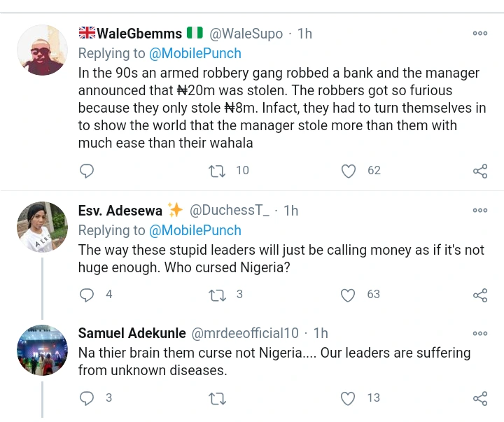Open more options on WaleGbemms' tweet
Screen dimensions: 504x422
(480, 33)
